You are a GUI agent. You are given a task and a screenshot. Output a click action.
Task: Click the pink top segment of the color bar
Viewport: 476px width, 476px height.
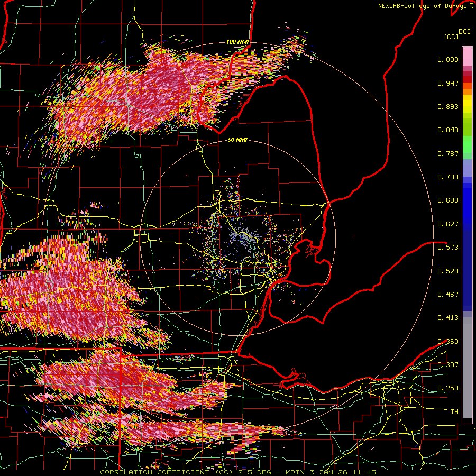click(467, 56)
